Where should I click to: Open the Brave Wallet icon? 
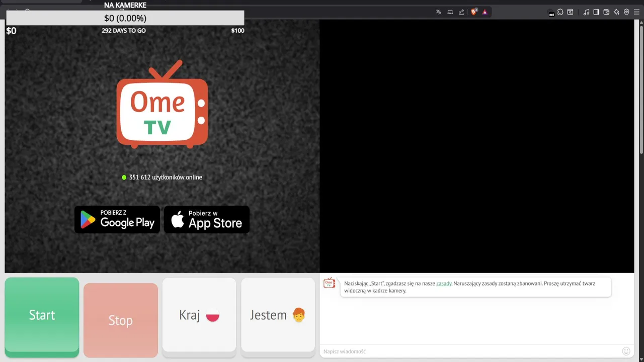click(606, 12)
